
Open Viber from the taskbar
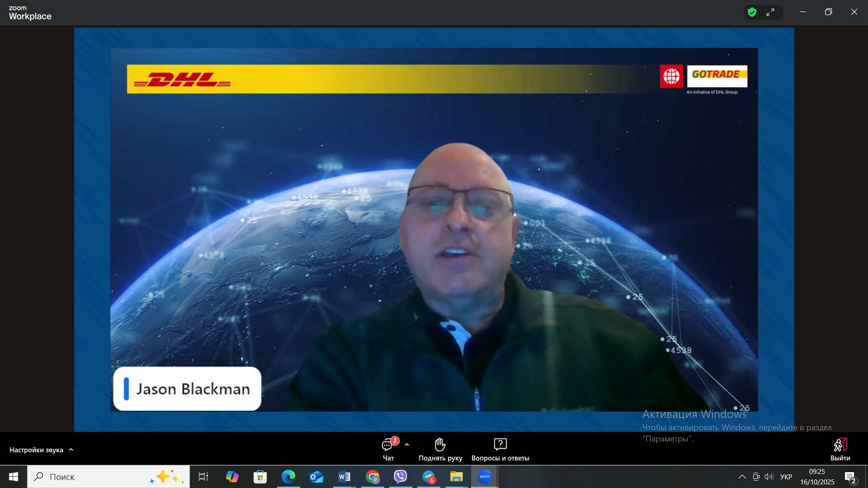point(401,477)
